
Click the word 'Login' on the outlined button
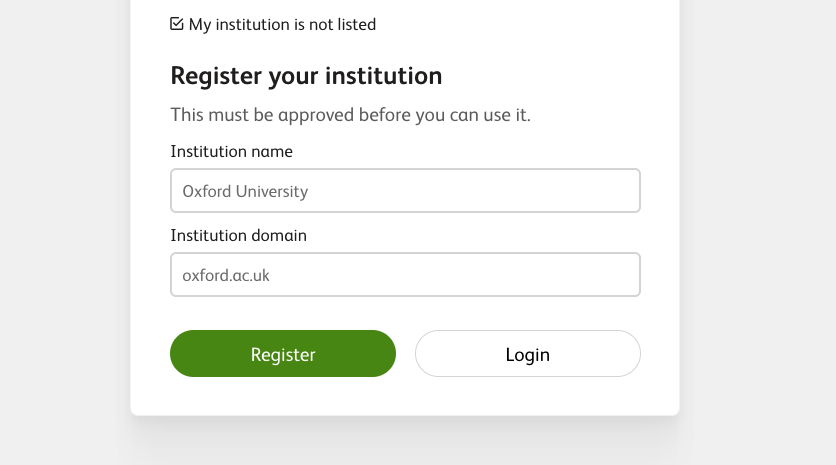[x=528, y=355]
